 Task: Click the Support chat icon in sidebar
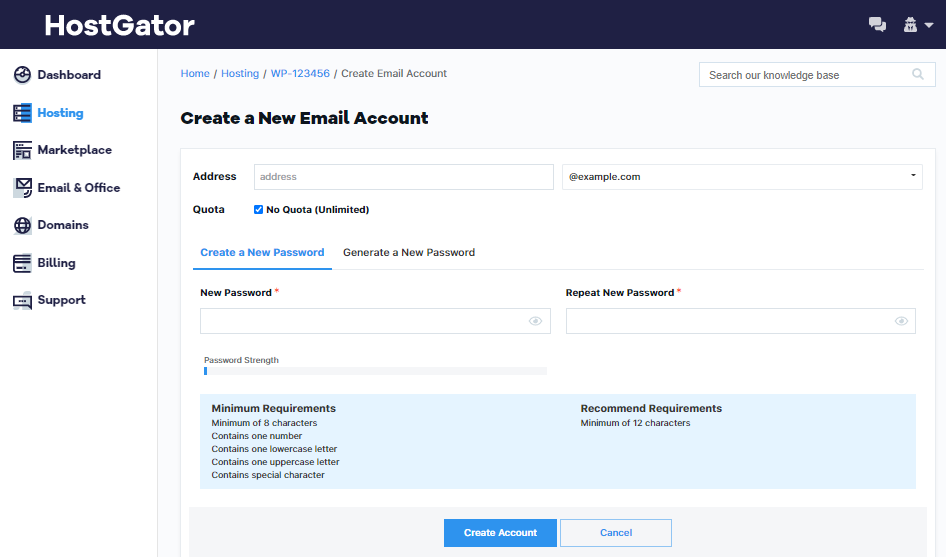click(22, 301)
